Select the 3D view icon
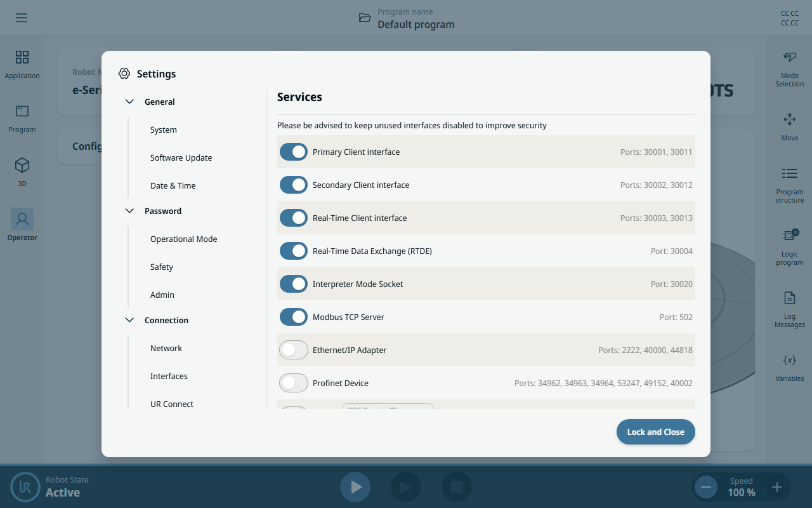The width and height of the screenshot is (812, 508). [22, 165]
